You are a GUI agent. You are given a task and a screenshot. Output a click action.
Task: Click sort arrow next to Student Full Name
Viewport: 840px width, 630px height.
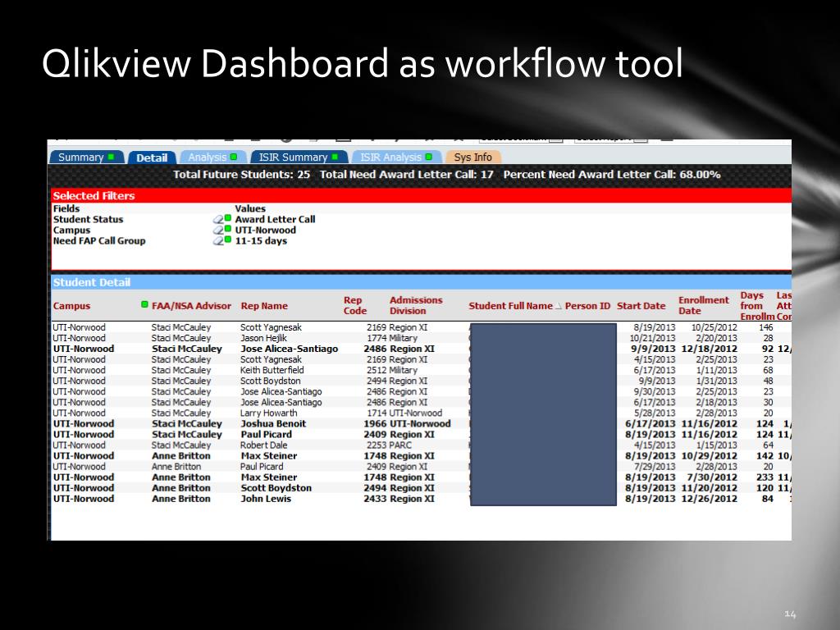558,307
